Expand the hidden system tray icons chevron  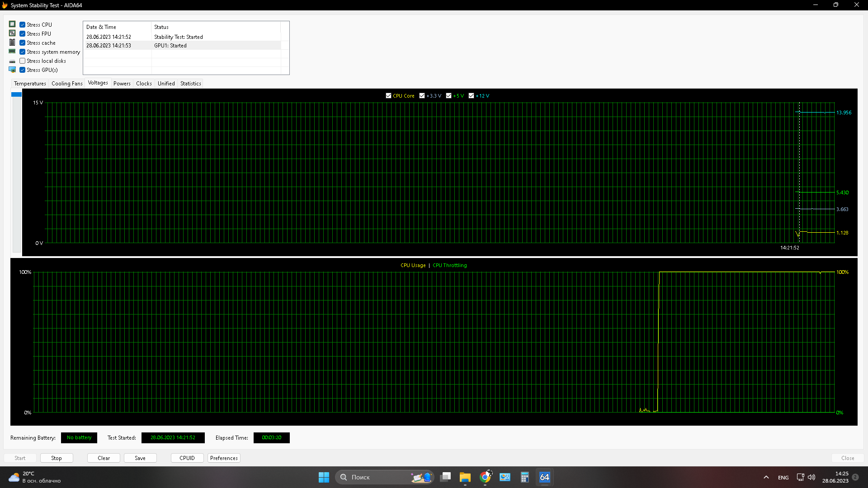point(766,477)
